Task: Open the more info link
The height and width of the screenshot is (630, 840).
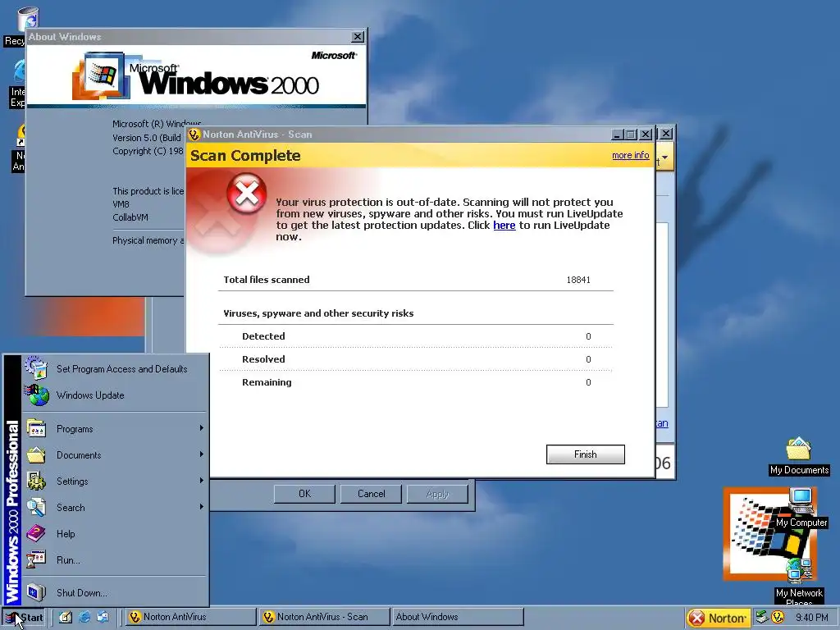Action: tap(631, 155)
